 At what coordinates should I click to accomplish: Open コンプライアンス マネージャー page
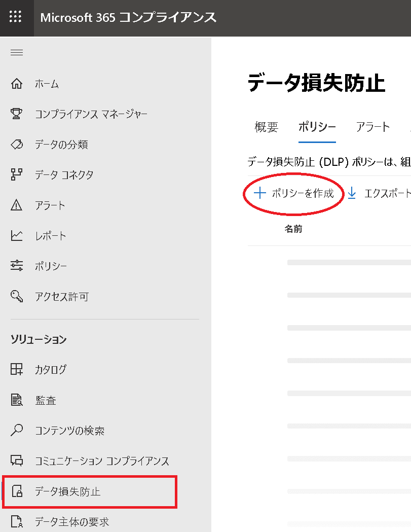[x=91, y=114]
